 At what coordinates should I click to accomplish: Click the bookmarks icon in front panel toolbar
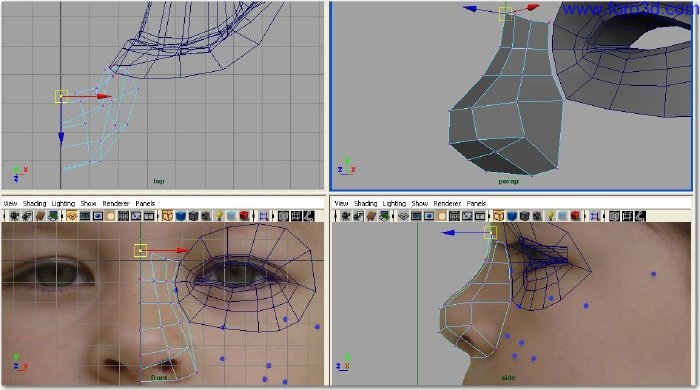pos(40,216)
